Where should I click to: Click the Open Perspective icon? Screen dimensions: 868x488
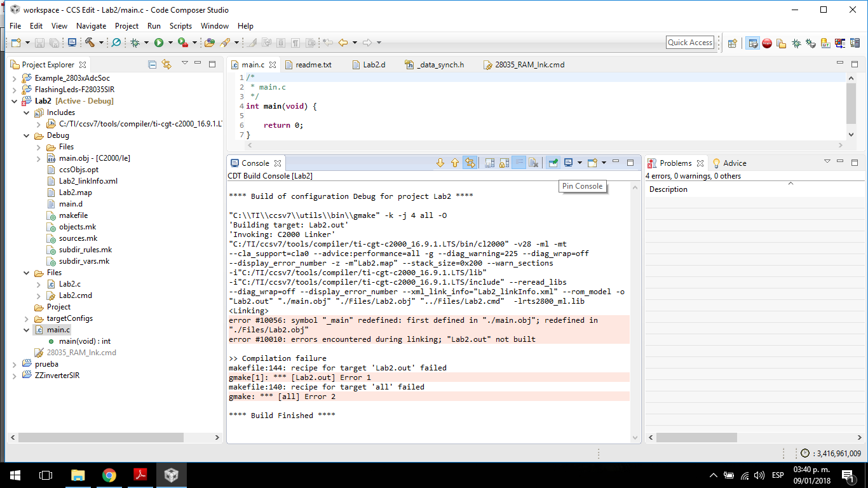(733, 43)
